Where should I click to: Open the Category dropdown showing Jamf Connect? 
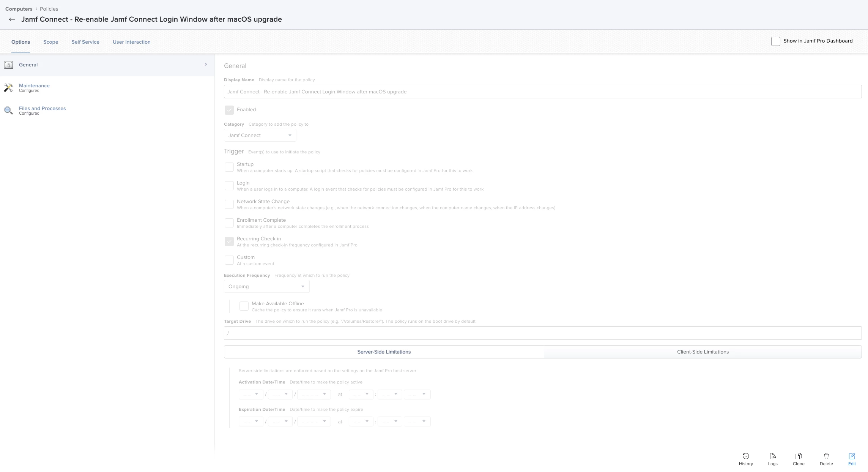pyautogui.click(x=260, y=136)
